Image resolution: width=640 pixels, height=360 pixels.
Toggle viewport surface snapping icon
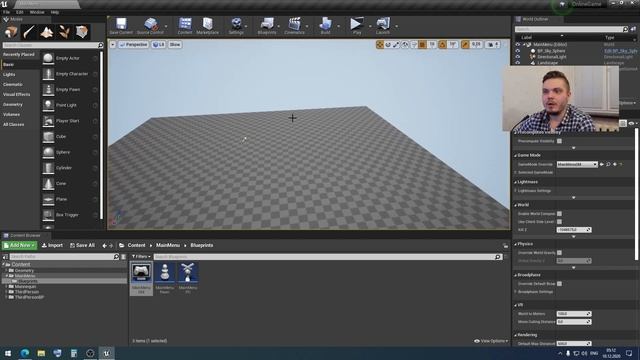tap(414, 44)
